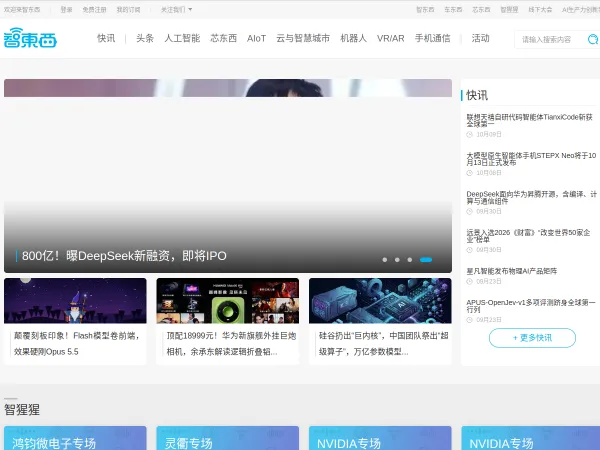Select the 云与智慧城市 navigation item
The height and width of the screenshot is (450, 600).
pyautogui.click(x=303, y=38)
